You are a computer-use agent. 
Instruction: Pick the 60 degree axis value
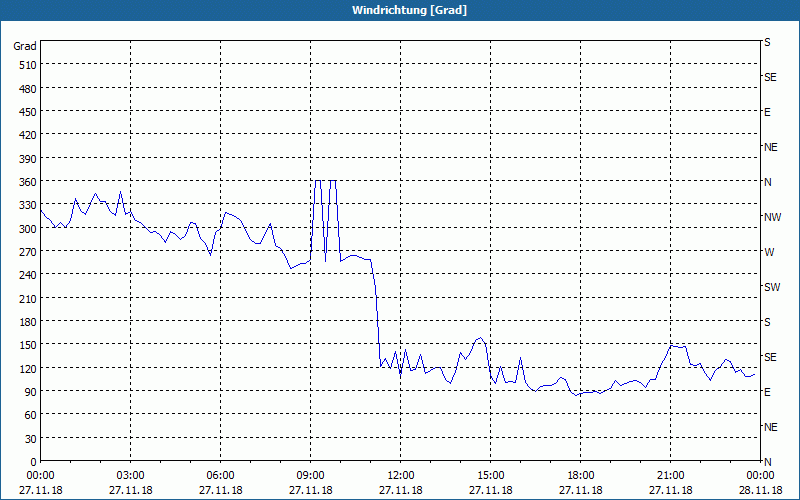[x=31, y=415]
